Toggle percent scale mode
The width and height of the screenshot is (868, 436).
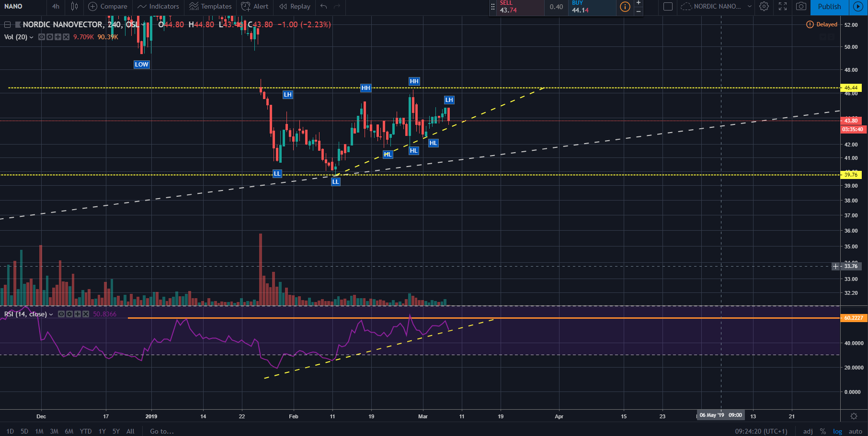pyautogui.click(x=823, y=431)
